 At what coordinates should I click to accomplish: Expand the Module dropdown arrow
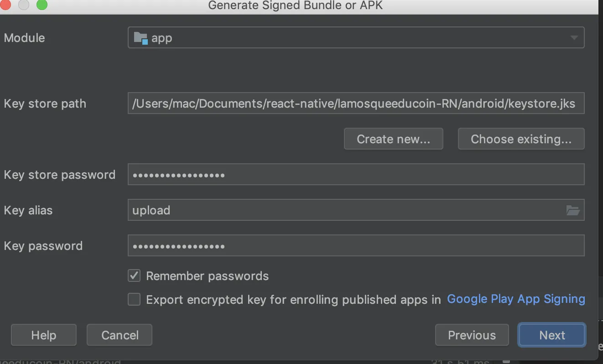574,38
